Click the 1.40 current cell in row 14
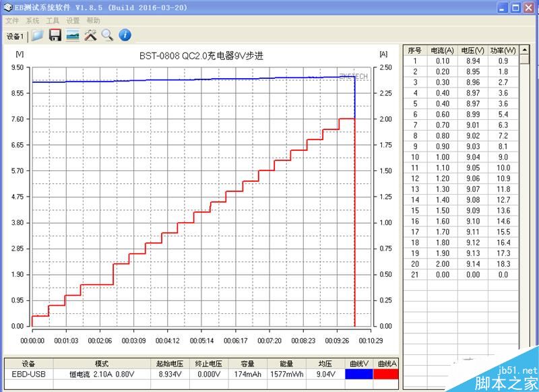Screen dimensions: 539x392 coord(443,199)
